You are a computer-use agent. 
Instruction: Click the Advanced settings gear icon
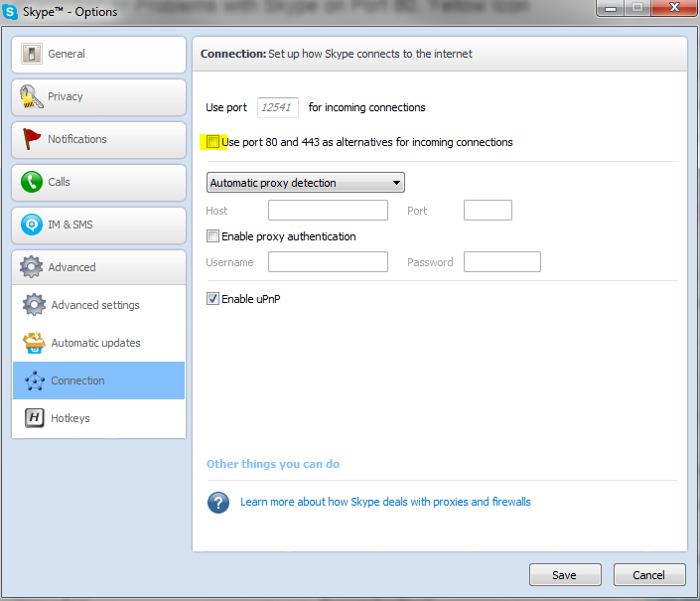click(x=35, y=305)
